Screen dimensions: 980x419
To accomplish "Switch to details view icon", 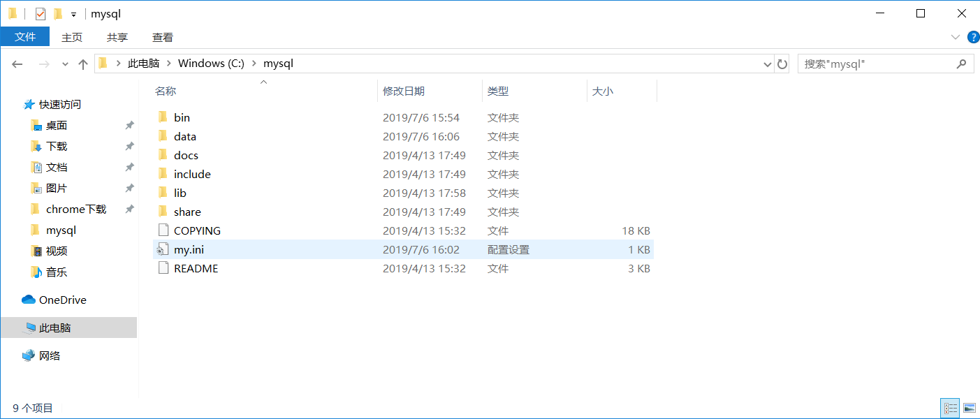I will coord(950,408).
